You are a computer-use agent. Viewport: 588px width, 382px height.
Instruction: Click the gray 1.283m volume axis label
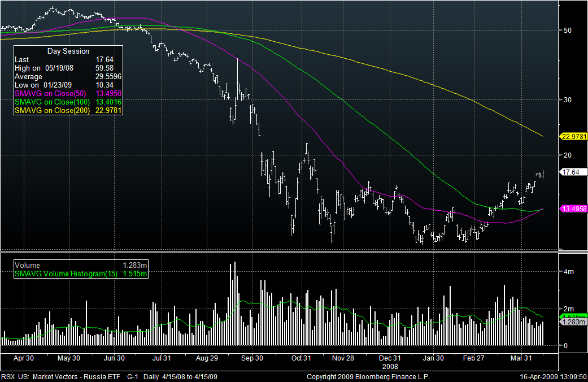coord(573,322)
